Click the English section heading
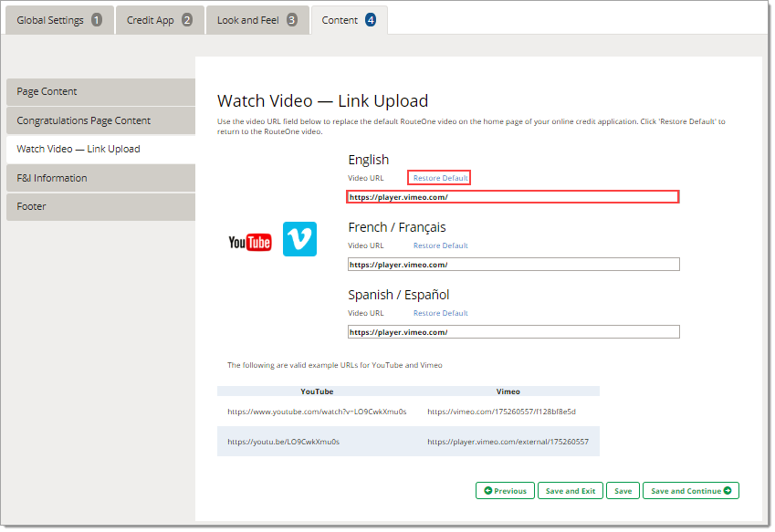775x532 pixels. pyautogui.click(x=368, y=160)
